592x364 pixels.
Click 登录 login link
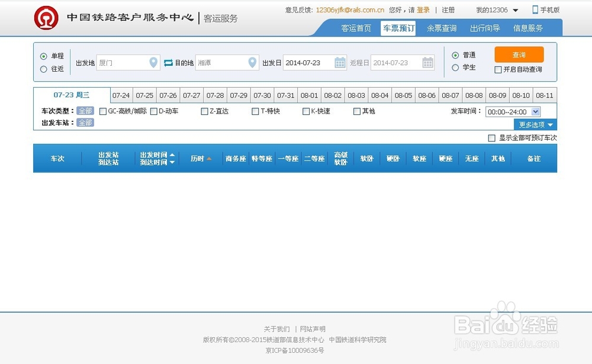click(x=423, y=10)
